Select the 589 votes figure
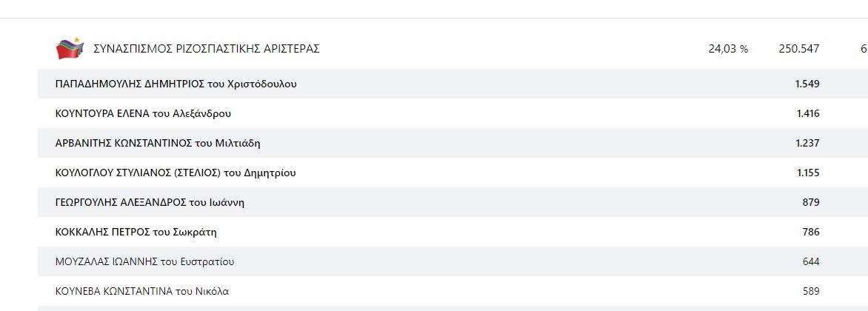 [x=811, y=291]
